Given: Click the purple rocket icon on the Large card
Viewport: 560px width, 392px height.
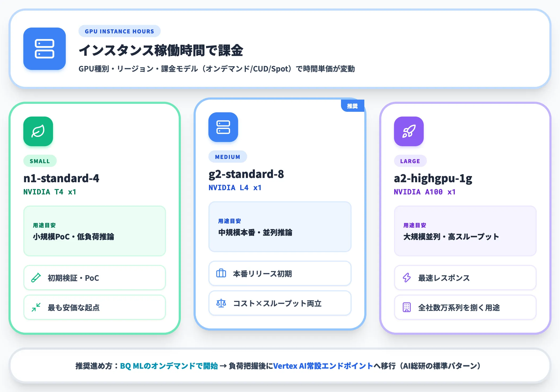Looking at the screenshot, I should click(x=409, y=131).
